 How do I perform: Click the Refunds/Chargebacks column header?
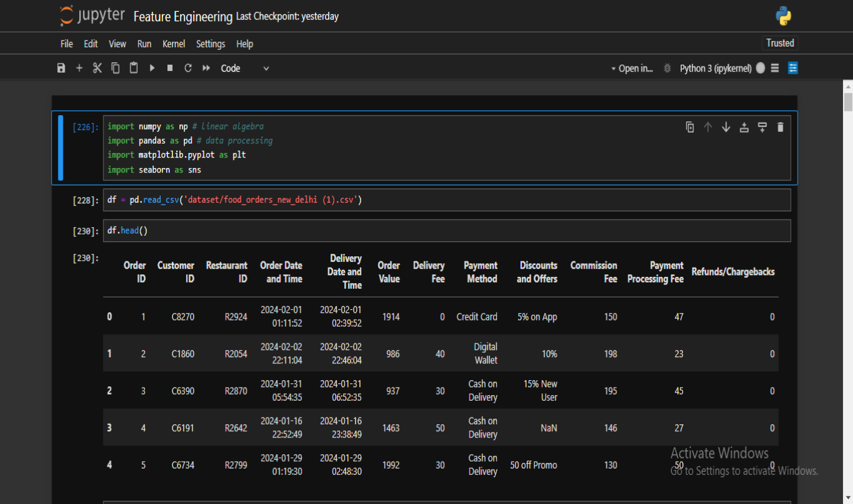[x=733, y=272]
